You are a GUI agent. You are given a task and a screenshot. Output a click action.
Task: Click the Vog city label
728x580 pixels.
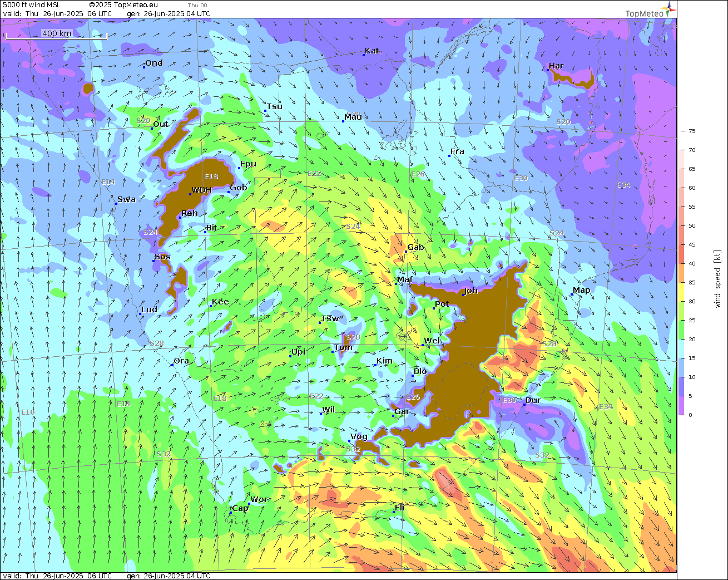[359, 437]
